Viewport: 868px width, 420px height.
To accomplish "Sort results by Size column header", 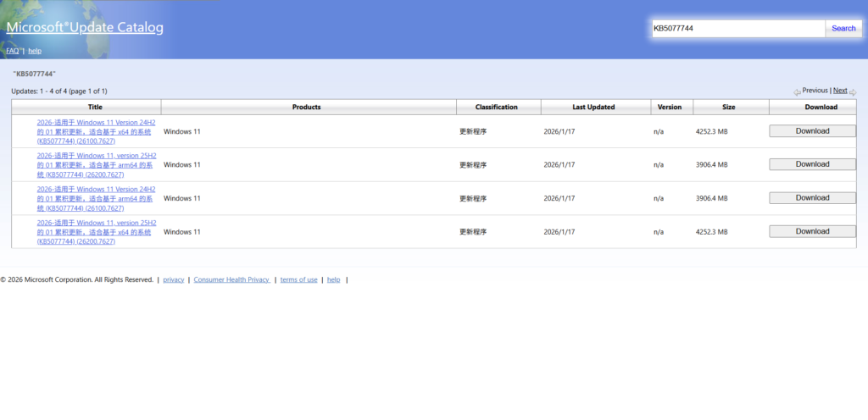I will [729, 107].
